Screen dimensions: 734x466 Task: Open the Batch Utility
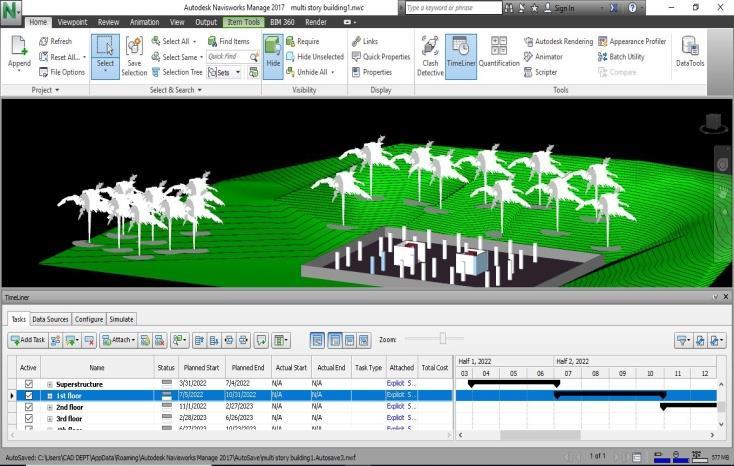621,57
